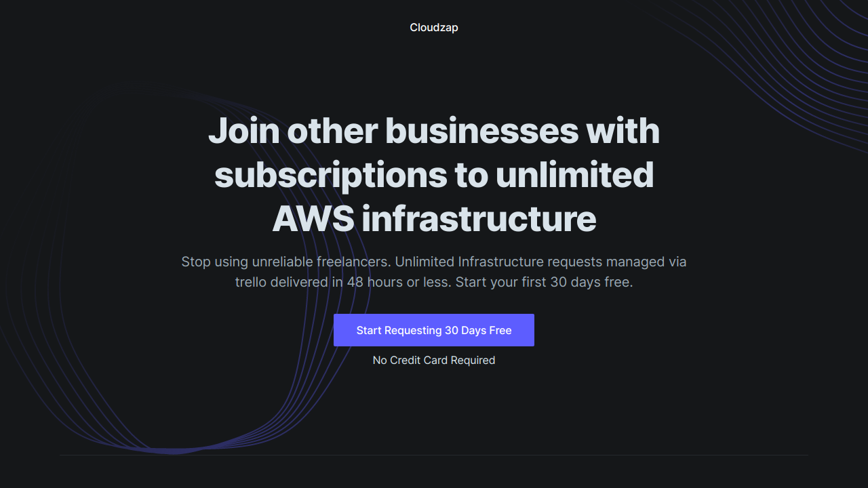Click the No Credit Card Required text
868x488 pixels.
(x=434, y=361)
